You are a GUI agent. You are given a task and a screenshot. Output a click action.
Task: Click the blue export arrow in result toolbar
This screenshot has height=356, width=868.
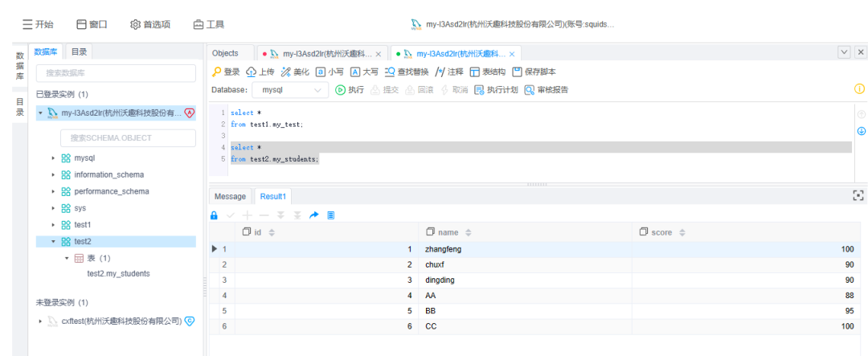[314, 215]
